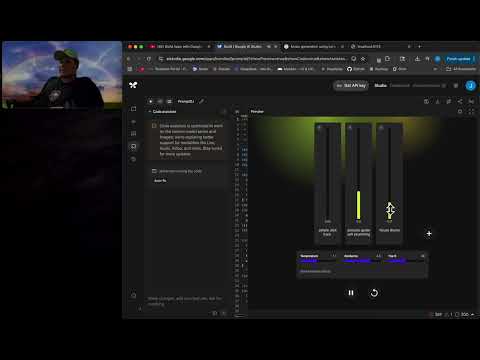Click the share icon in the app toolbar
480x360 pixels.
coord(460,101)
